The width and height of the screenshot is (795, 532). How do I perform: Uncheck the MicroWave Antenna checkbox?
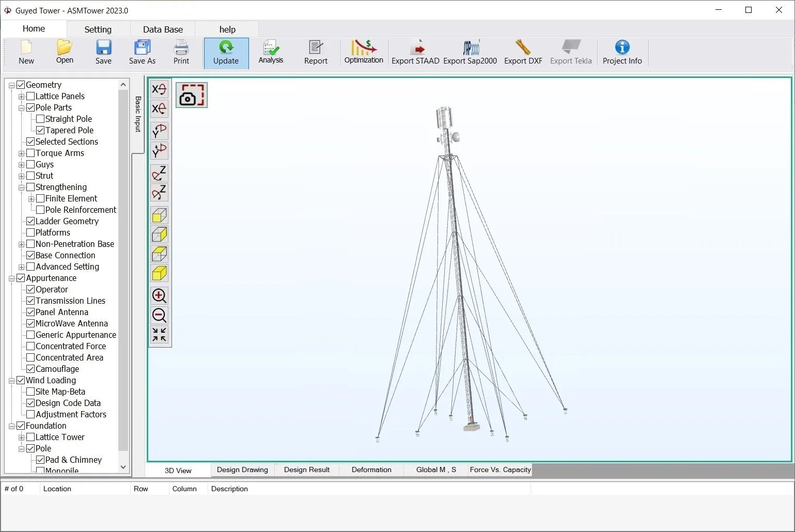coord(30,323)
